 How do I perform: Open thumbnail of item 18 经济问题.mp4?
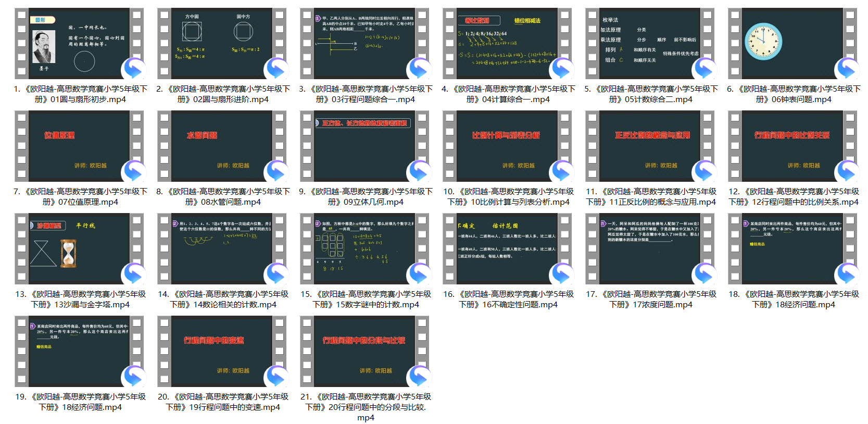pyautogui.click(x=792, y=248)
